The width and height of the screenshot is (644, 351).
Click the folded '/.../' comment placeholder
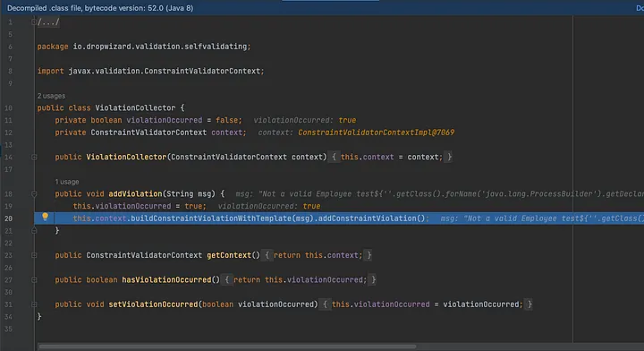click(x=48, y=21)
